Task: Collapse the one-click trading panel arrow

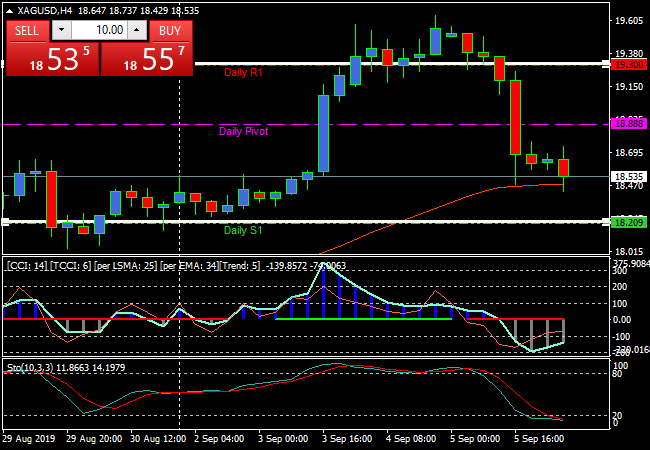Action: pos(9,10)
